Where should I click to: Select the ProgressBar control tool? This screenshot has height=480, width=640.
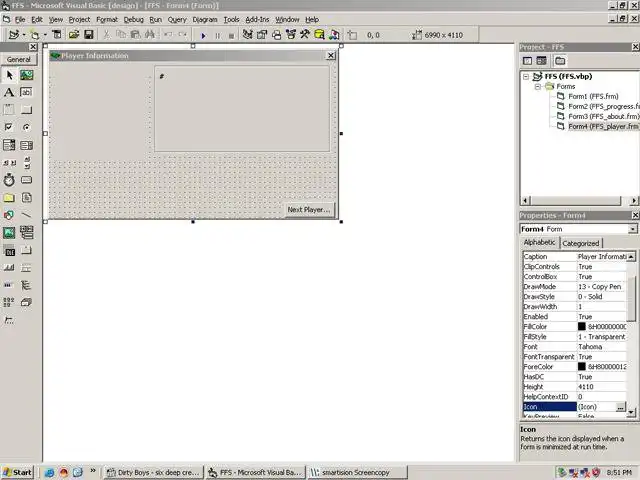click(9, 285)
